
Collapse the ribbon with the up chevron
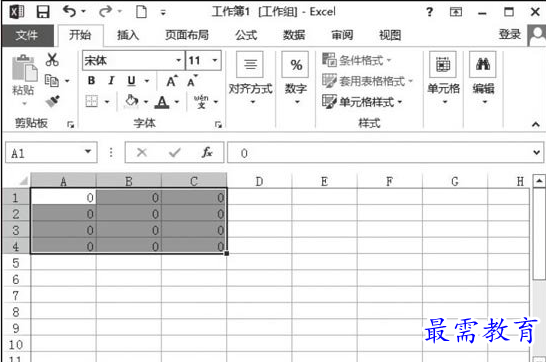(536, 124)
